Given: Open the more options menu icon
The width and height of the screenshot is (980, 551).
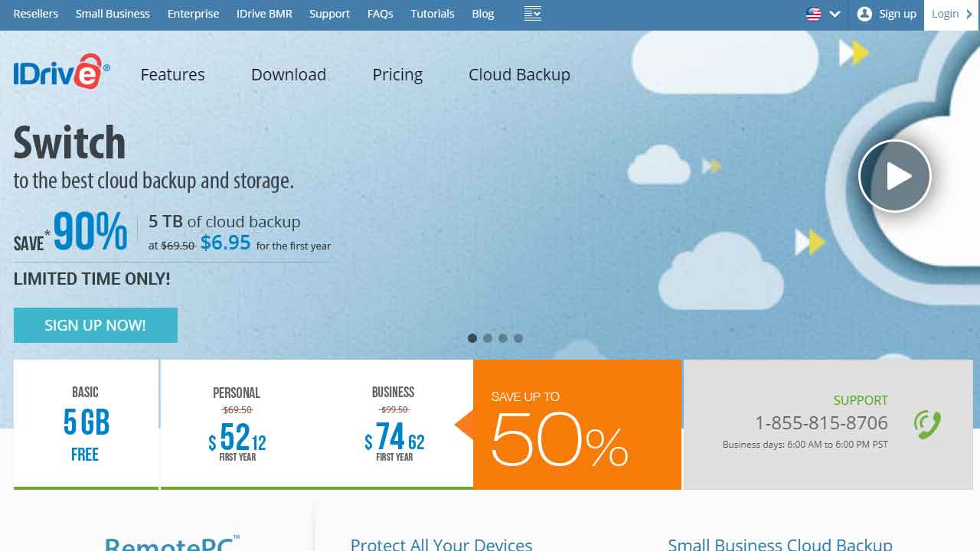Looking at the screenshot, I should pos(533,14).
